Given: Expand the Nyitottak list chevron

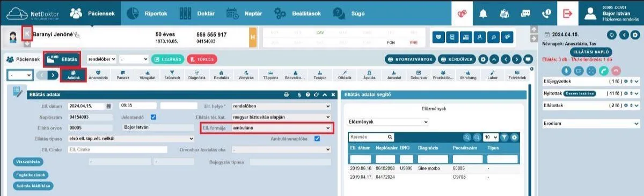Looking at the screenshot, I should (x=636, y=93).
